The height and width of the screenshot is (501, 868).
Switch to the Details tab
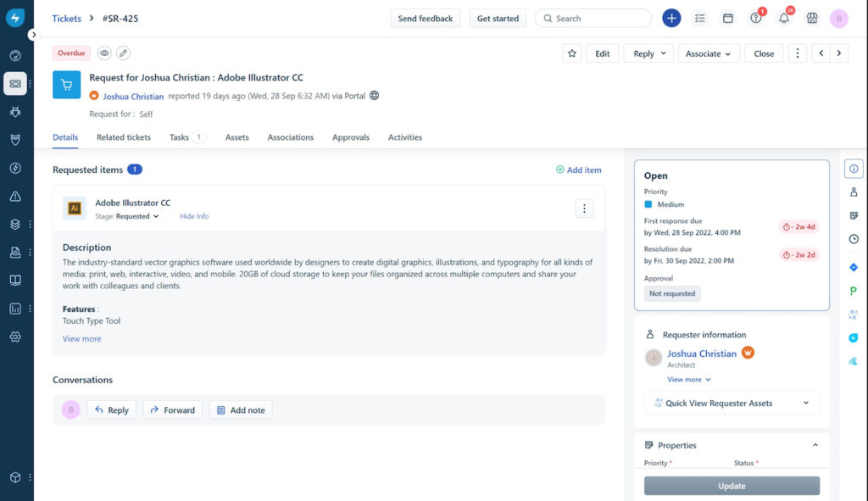(x=65, y=137)
